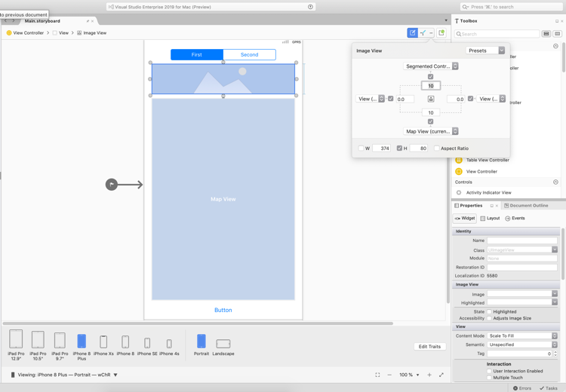Click the update frames toolbar icon
The width and height of the screenshot is (566, 392).
[x=441, y=33]
